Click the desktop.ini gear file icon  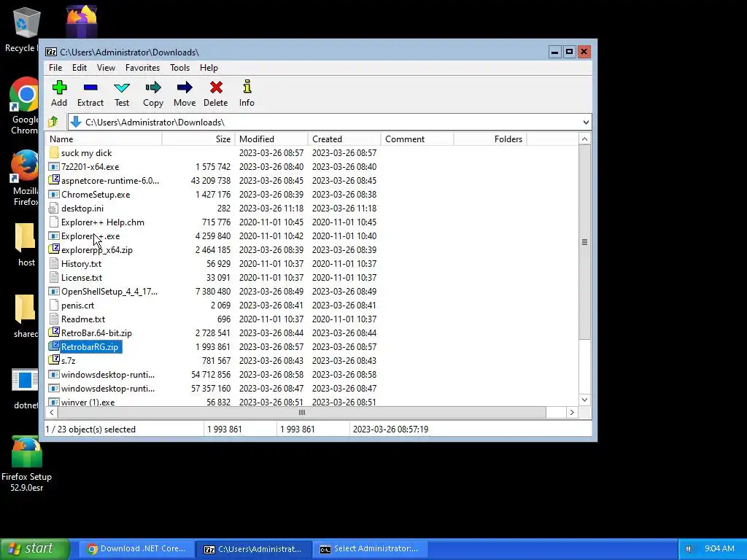tap(54, 208)
